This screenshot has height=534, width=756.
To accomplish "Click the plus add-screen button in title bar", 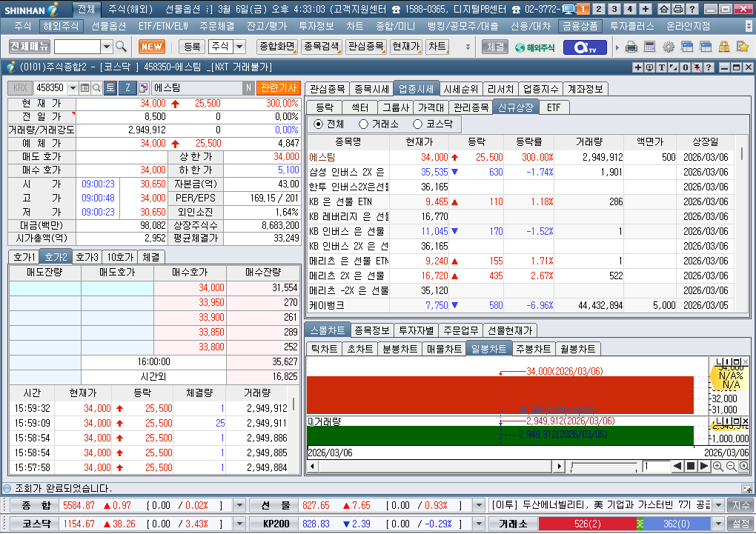I will [x=646, y=9].
